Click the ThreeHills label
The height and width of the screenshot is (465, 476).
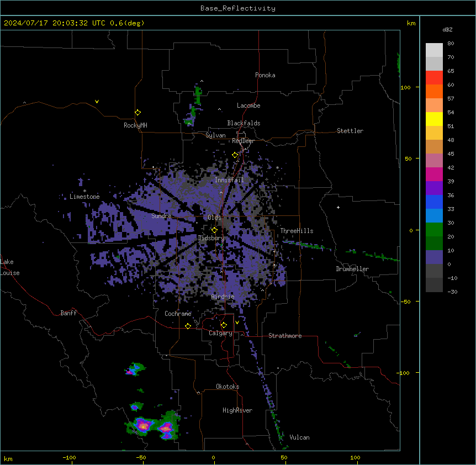[297, 231]
